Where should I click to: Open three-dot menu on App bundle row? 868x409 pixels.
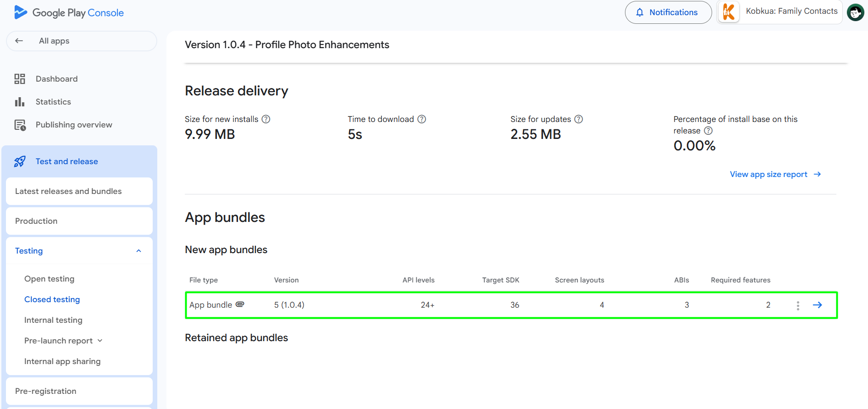(798, 305)
